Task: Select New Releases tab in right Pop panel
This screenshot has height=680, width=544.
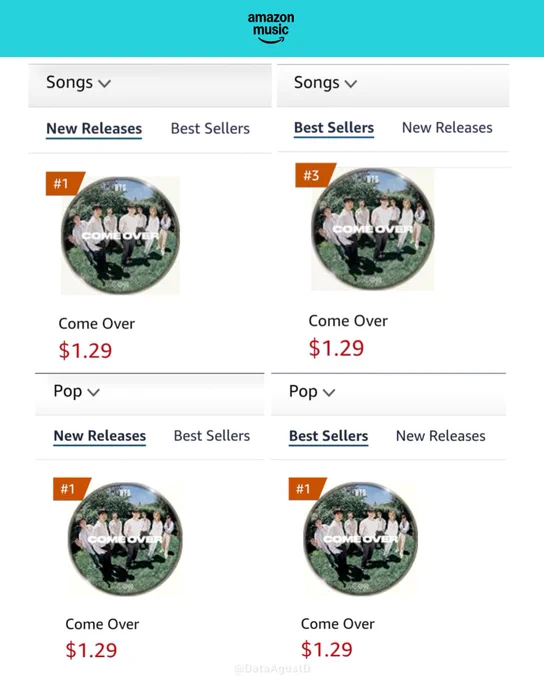Action: [x=440, y=436]
